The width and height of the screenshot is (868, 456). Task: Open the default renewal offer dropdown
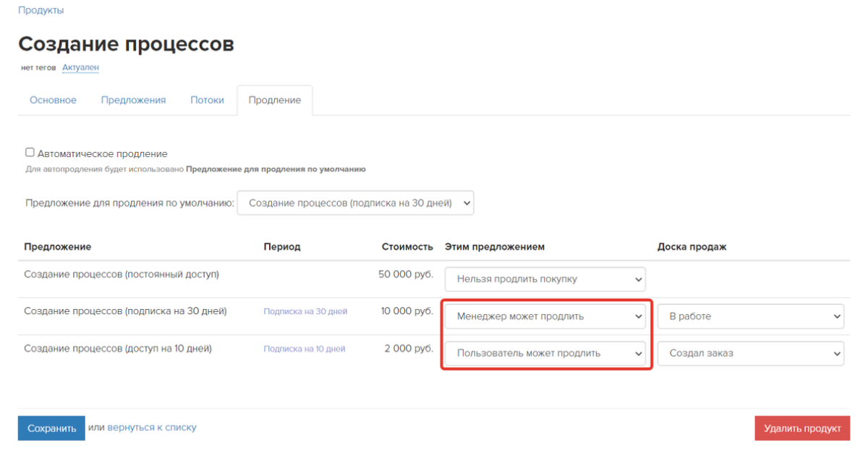[x=355, y=203]
